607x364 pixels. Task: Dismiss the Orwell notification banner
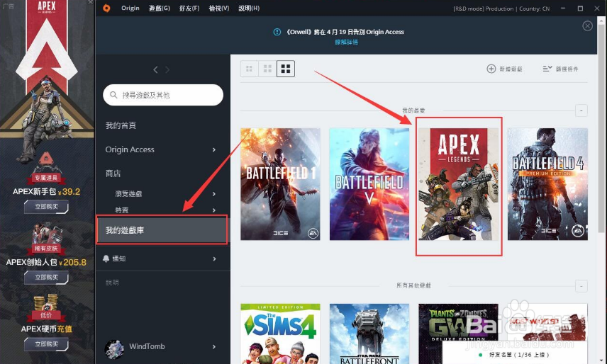point(587,26)
